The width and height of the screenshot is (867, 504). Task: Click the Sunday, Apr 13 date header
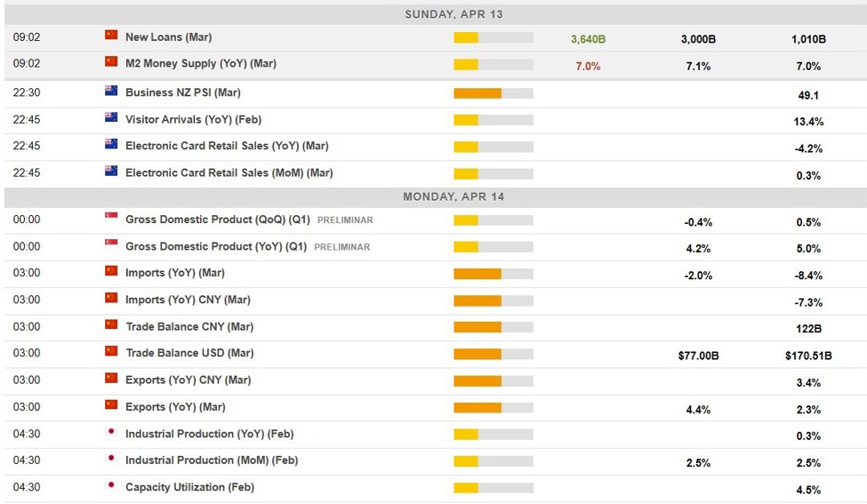click(x=454, y=14)
